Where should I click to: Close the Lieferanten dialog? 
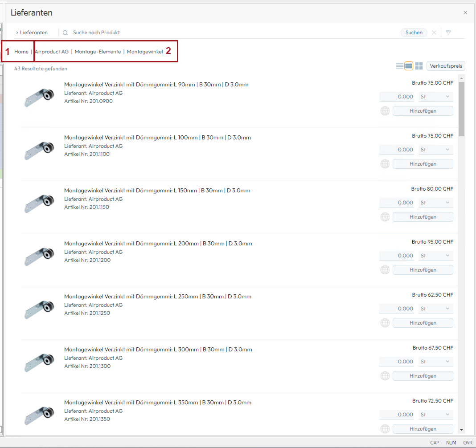(x=465, y=12)
